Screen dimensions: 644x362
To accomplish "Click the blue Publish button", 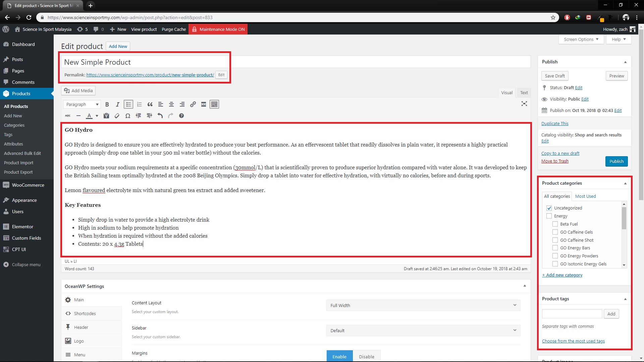I will coord(616,161).
